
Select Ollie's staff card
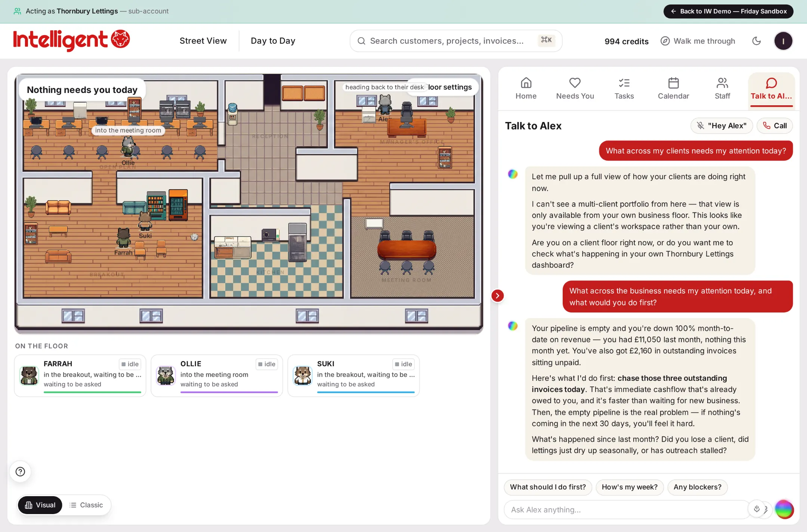(x=217, y=376)
